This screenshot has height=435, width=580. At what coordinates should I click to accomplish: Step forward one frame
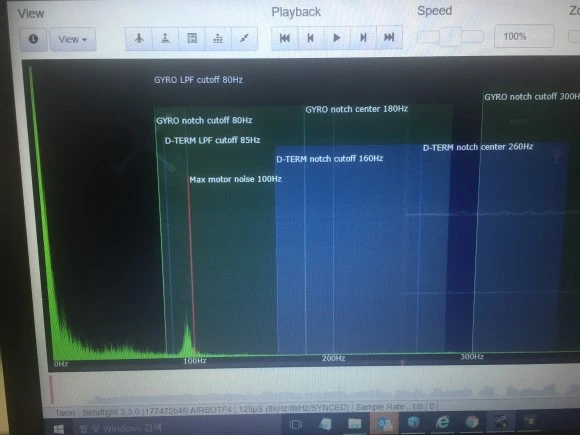(x=363, y=37)
